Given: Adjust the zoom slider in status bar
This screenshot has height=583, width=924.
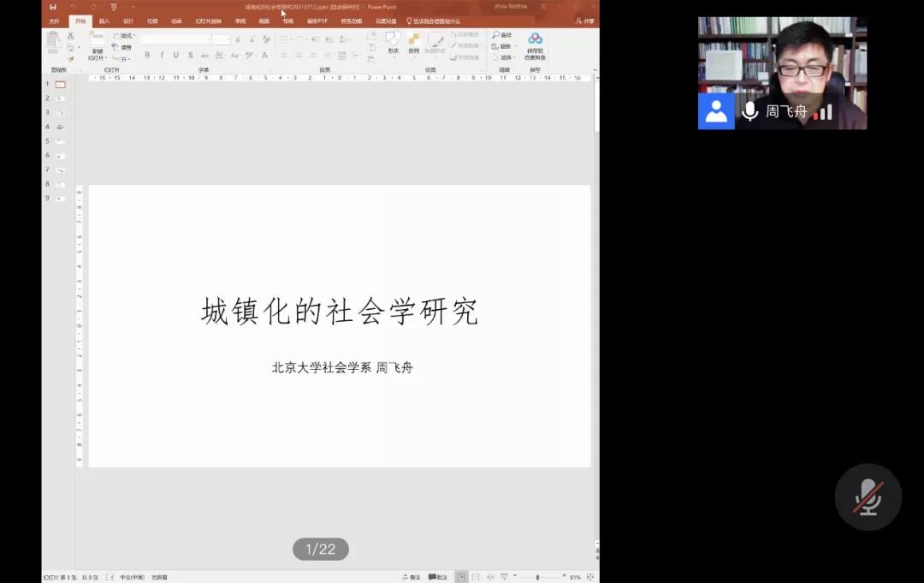Looking at the screenshot, I should point(538,577).
